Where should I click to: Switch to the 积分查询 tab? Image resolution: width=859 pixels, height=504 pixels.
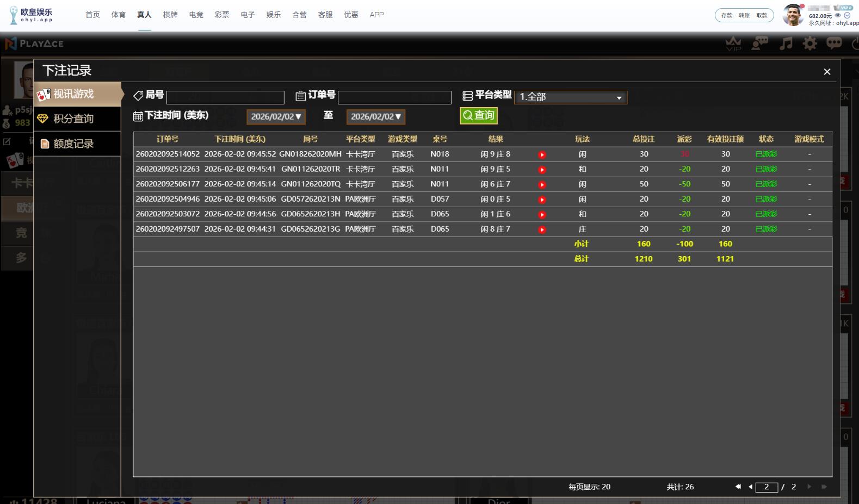[73, 119]
